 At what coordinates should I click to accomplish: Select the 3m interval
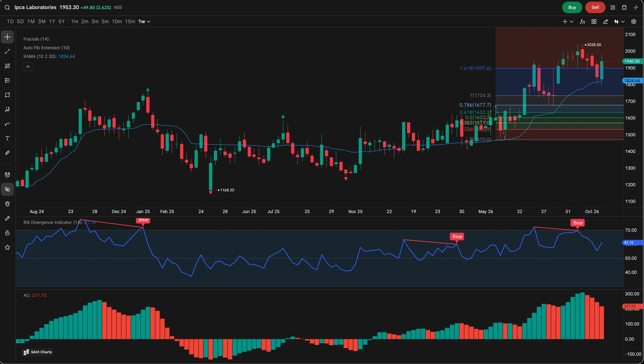click(95, 21)
